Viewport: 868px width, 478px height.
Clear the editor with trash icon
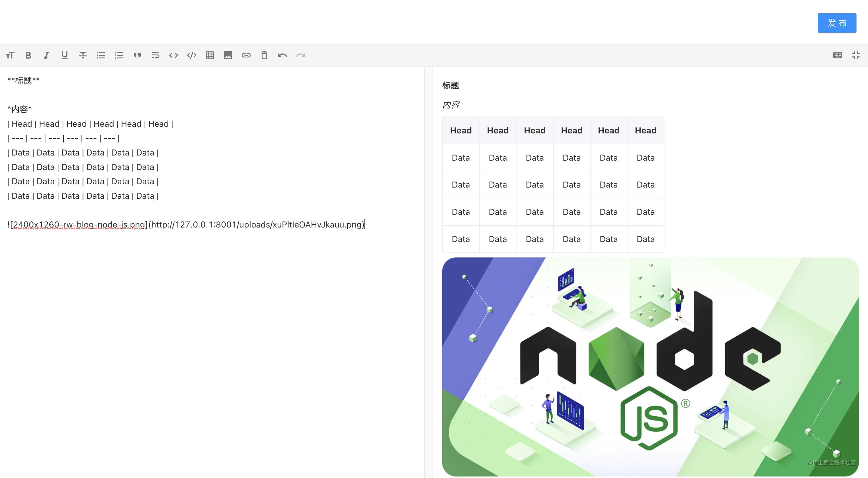265,55
